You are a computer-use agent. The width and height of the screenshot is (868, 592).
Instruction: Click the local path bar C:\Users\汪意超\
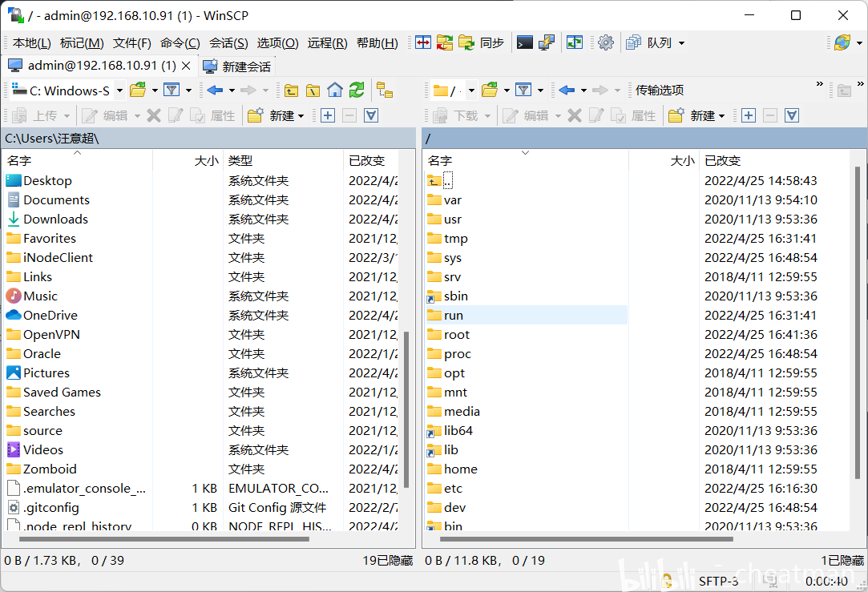click(208, 139)
